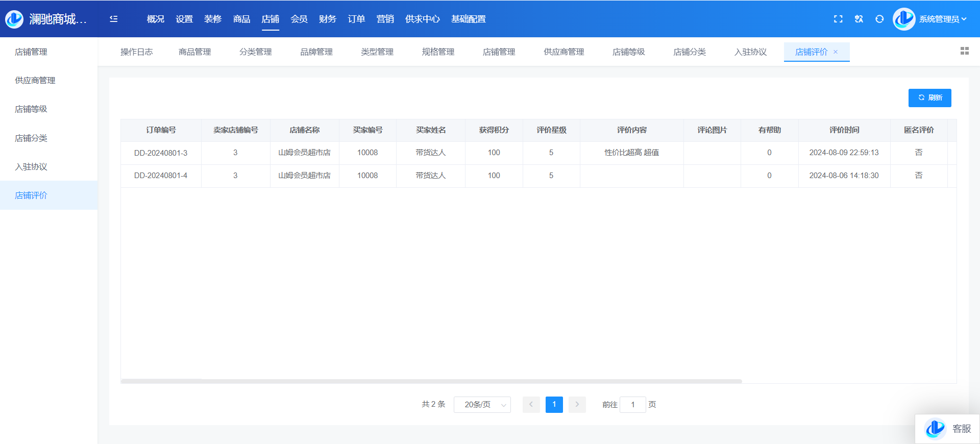Select page 1 in pagination
Screen dimensions: 980x444
(554, 405)
